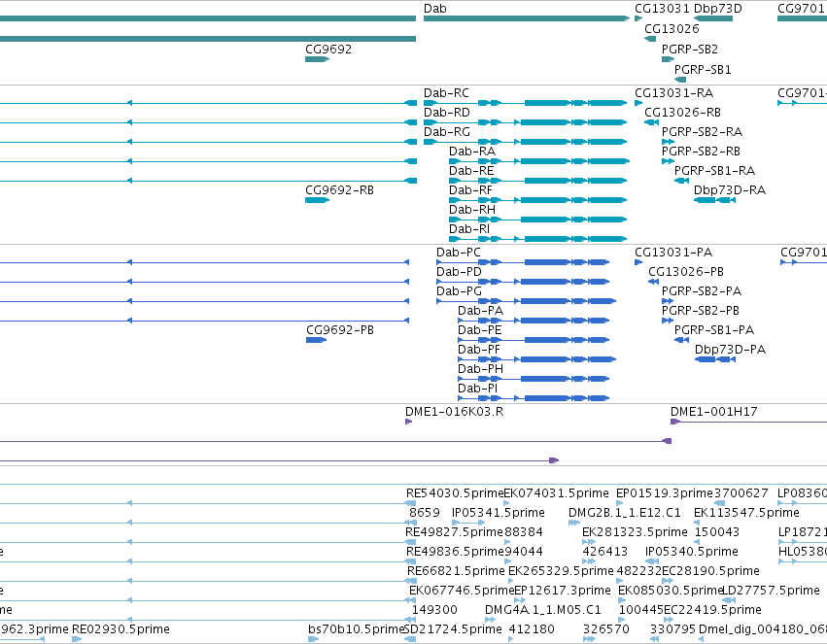The width and height of the screenshot is (827, 644).
Task: Select the DMG4A.1_1.M05.C1 EST label
Action: click(x=542, y=610)
